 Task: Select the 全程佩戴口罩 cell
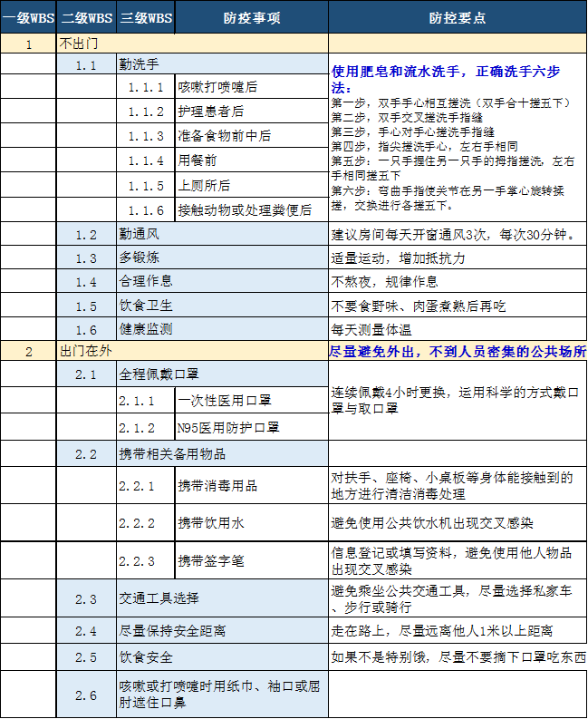pos(223,374)
